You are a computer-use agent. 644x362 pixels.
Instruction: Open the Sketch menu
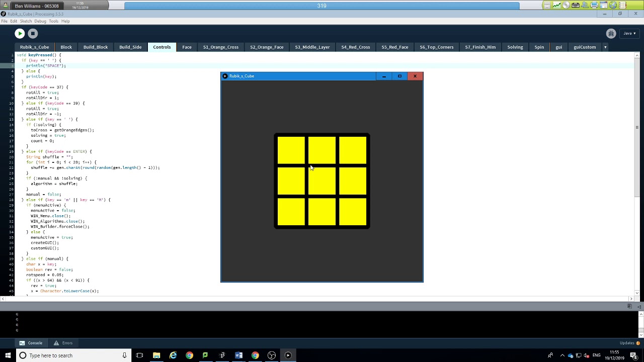coord(26,21)
